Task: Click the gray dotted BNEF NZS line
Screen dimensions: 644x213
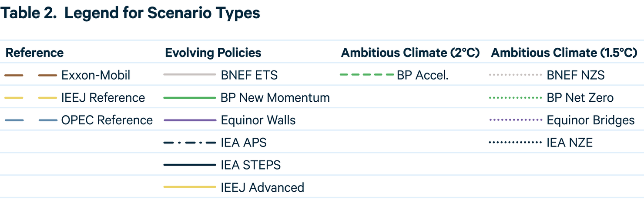Action: 515,75
